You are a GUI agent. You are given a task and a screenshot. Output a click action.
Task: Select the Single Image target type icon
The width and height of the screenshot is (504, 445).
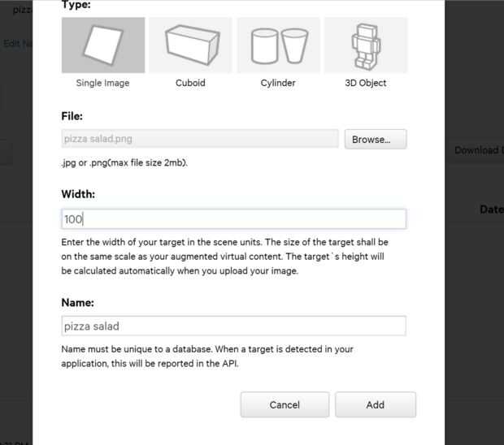(x=103, y=45)
